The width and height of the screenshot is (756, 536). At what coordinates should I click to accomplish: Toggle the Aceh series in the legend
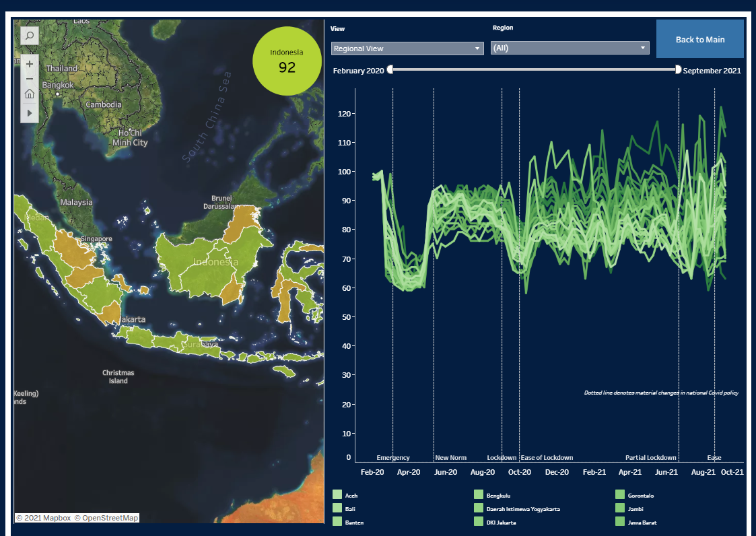(x=337, y=494)
